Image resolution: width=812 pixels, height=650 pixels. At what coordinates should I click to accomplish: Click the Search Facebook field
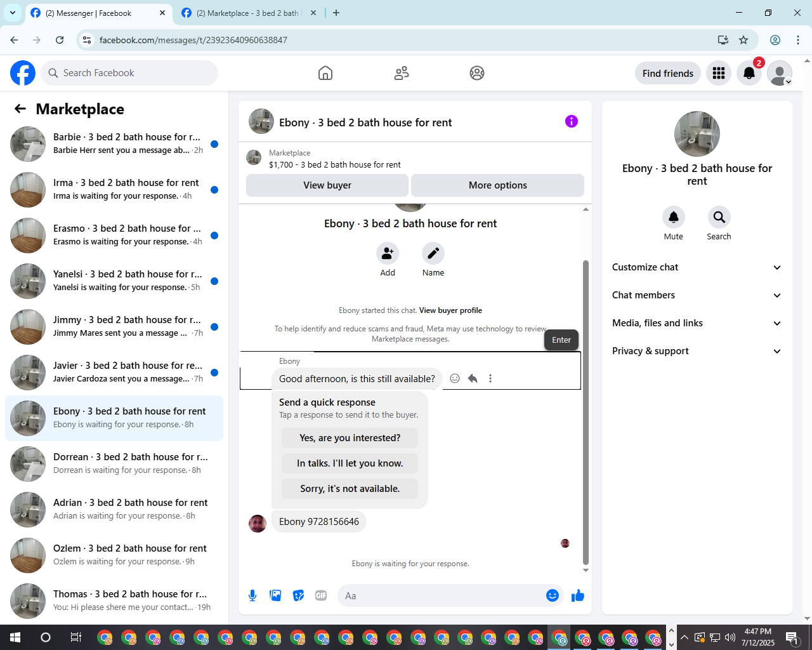point(129,73)
